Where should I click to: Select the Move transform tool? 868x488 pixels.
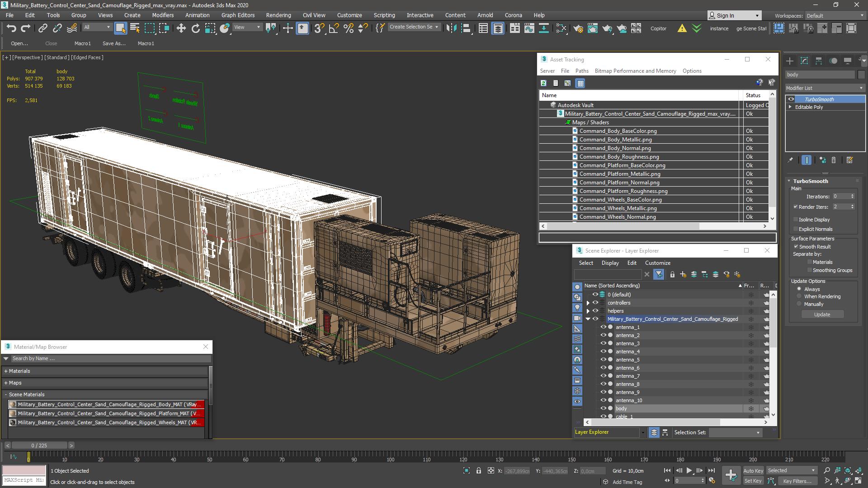tap(181, 28)
